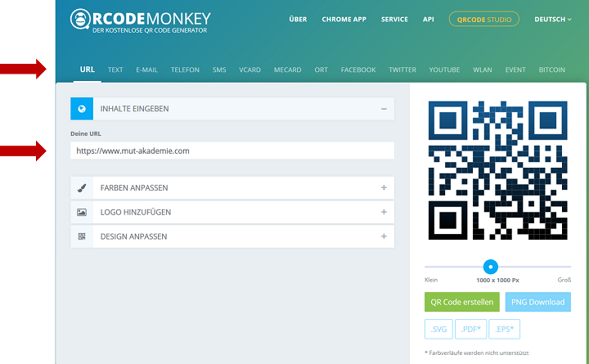This screenshot has width=589, height=364.
Task: Switch to the Text tab
Action: tap(115, 70)
